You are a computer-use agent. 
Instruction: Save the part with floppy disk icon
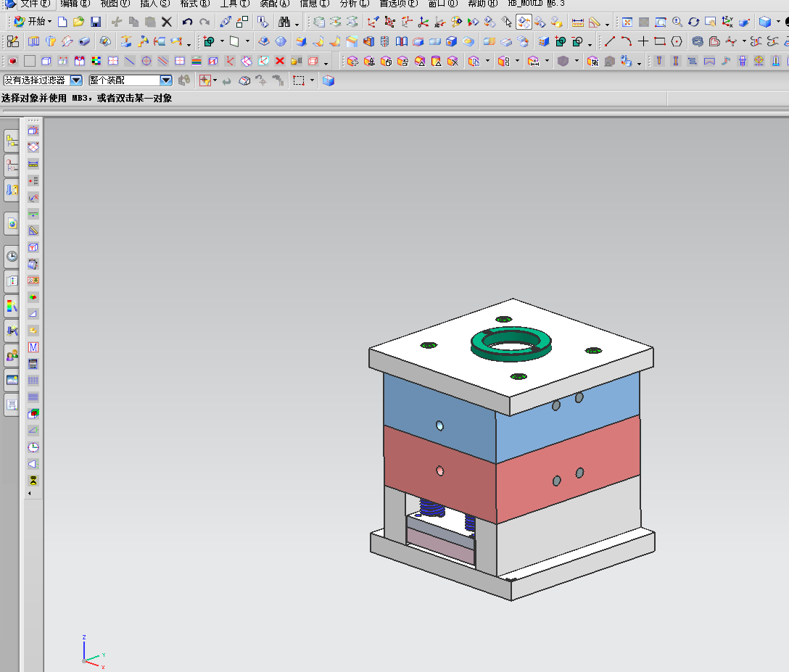[x=96, y=22]
